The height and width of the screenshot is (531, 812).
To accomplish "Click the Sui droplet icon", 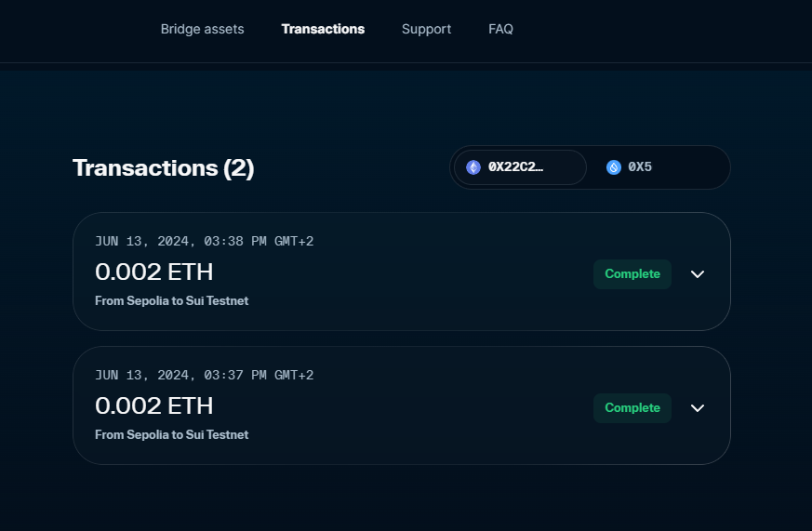I will coord(614,167).
